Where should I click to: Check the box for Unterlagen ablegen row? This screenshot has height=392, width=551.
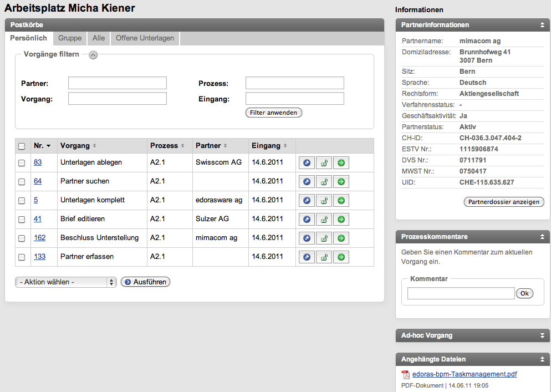(x=22, y=163)
